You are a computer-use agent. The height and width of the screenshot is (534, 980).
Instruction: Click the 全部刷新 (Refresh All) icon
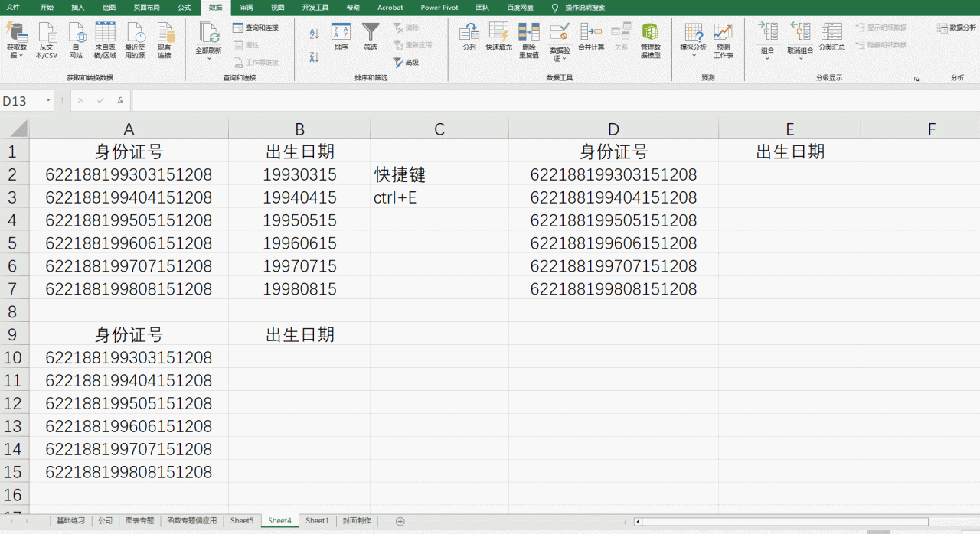pos(209,32)
